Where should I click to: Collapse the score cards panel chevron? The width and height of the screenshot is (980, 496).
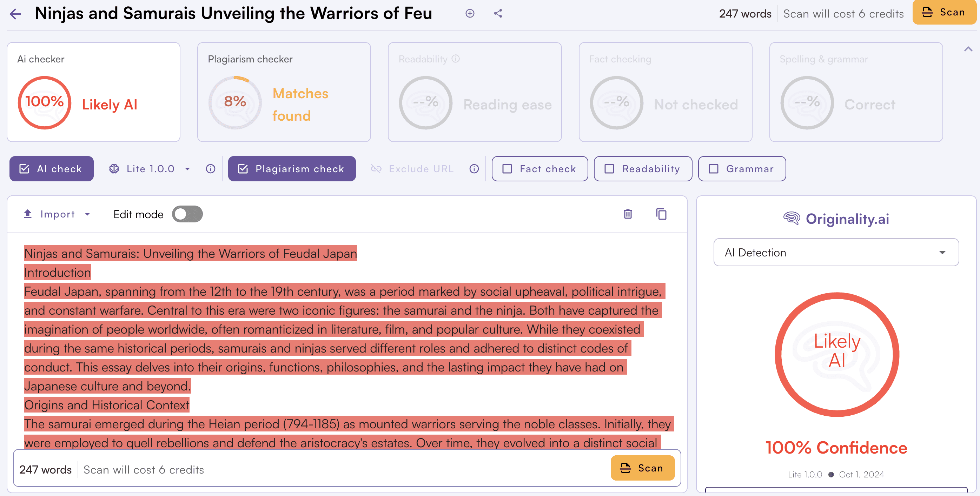pyautogui.click(x=968, y=49)
